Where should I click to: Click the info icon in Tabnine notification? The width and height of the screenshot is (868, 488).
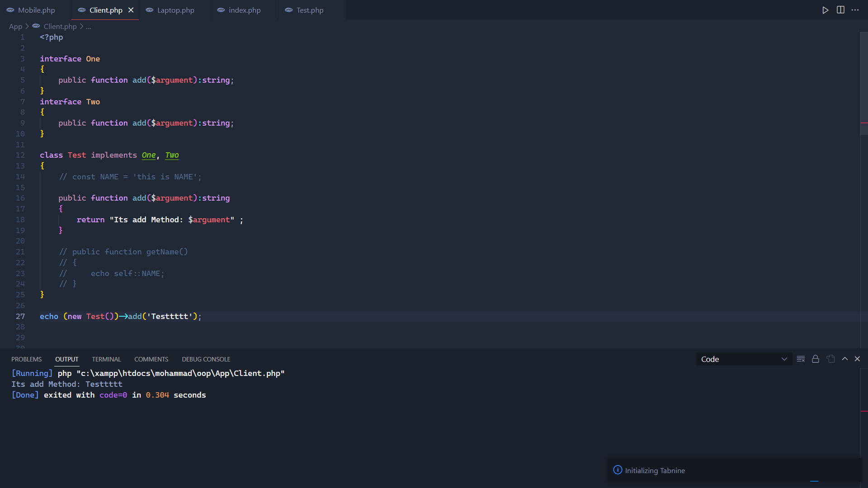click(x=618, y=470)
